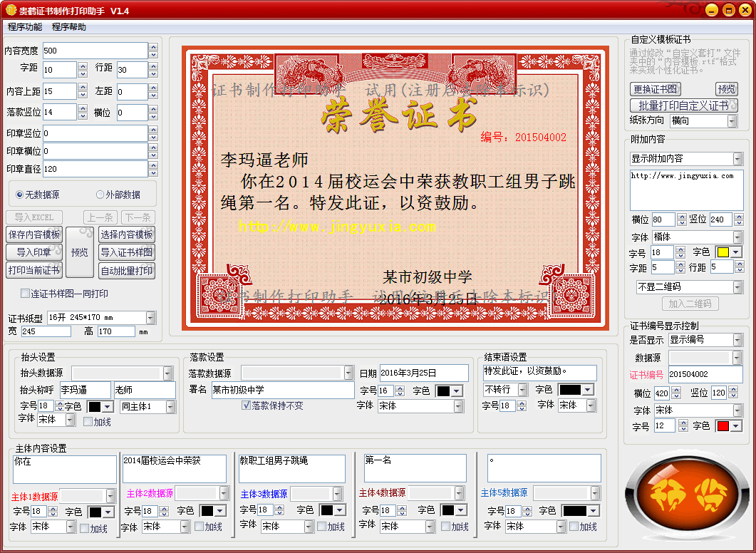Click the red certificate number color swatch

(x=723, y=426)
